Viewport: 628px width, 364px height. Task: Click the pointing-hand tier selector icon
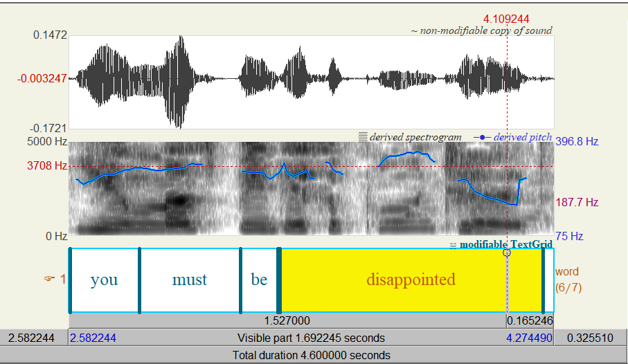[49, 278]
